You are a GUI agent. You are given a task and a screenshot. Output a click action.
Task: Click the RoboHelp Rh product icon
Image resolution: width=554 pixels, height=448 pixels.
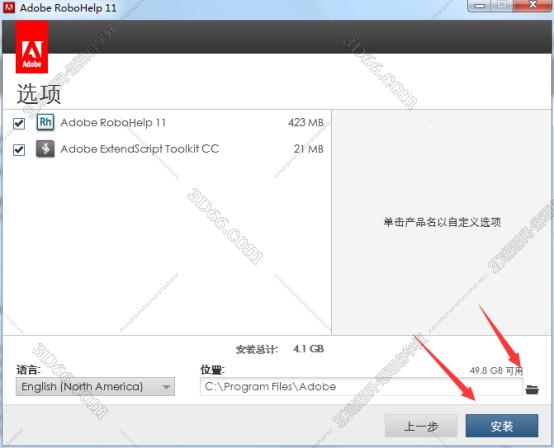(45, 123)
